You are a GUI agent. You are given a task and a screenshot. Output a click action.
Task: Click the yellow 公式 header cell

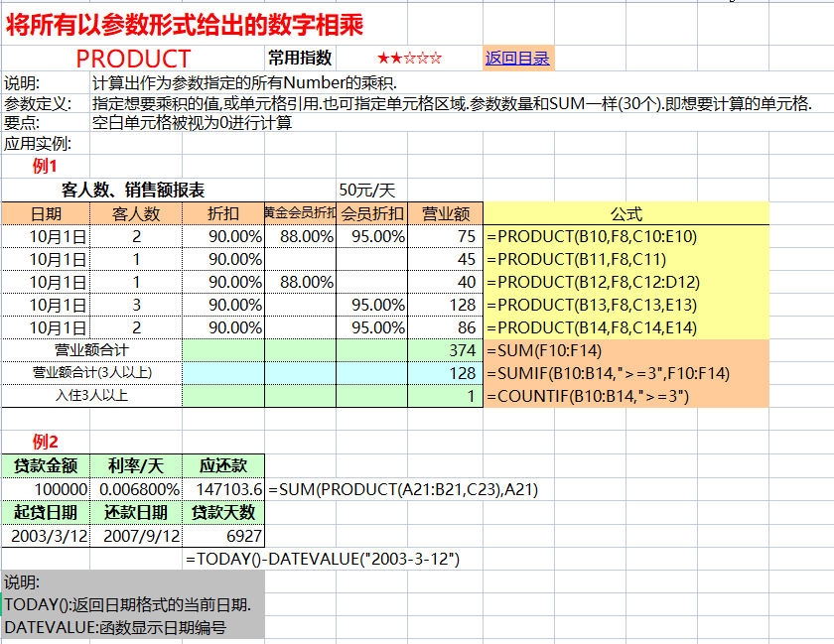[625, 213]
